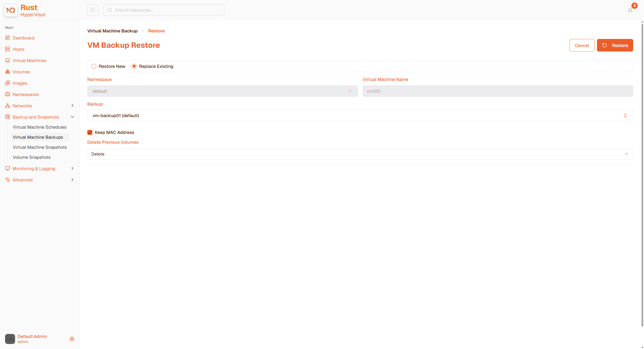
Task: Open Images page
Action: pyautogui.click(x=20, y=83)
